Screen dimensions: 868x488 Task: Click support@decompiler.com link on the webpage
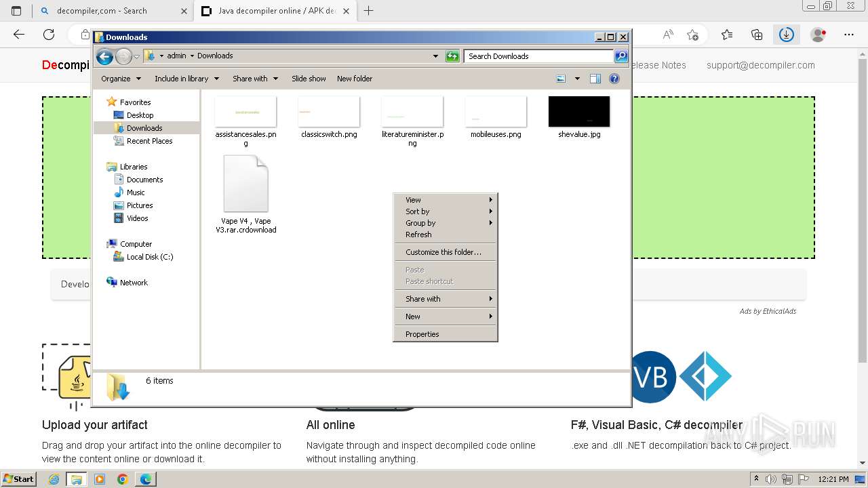pos(761,65)
